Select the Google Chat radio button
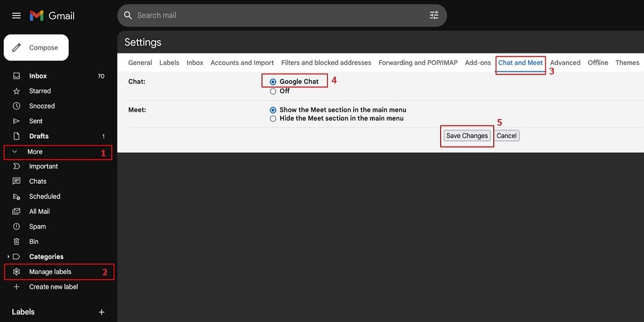Viewport: 644px width, 322px height. pyautogui.click(x=273, y=80)
